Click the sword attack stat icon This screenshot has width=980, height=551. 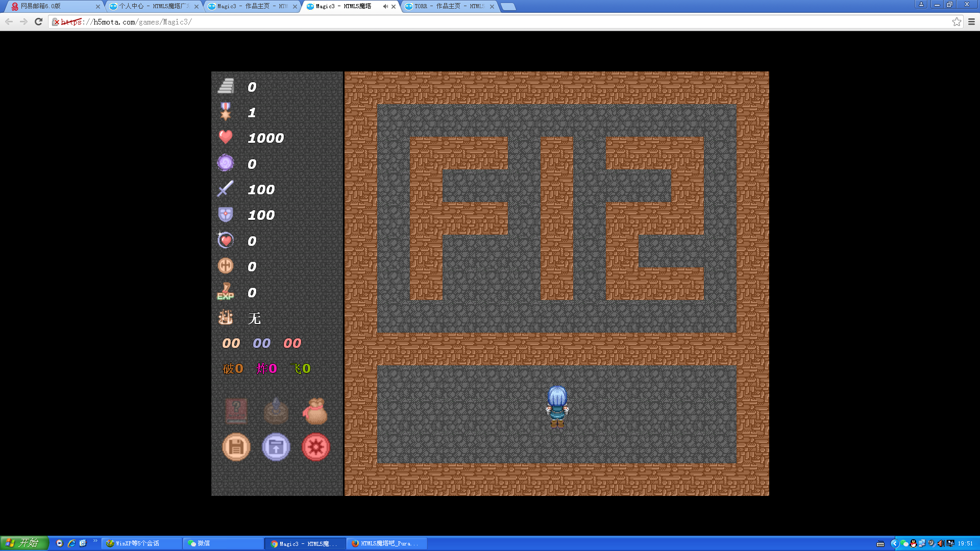coord(225,189)
